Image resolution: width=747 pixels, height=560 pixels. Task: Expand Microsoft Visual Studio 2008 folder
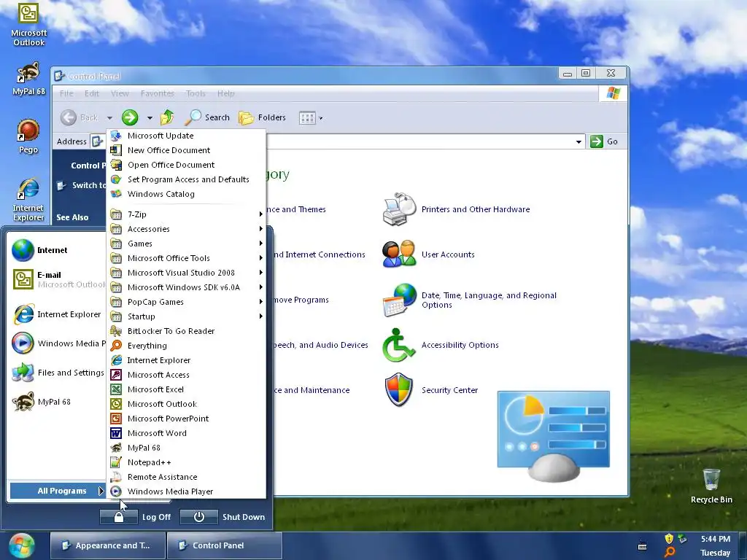pyautogui.click(x=186, y=273)
